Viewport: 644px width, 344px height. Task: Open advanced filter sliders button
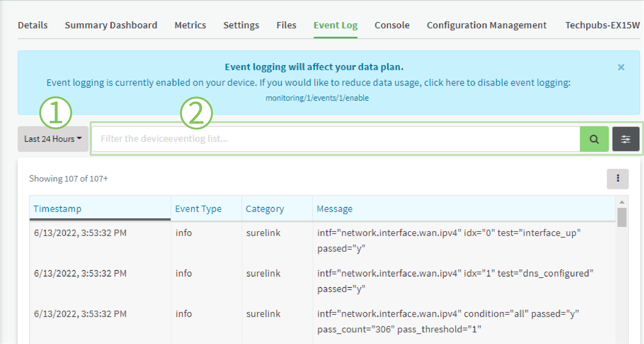[625, 139]
